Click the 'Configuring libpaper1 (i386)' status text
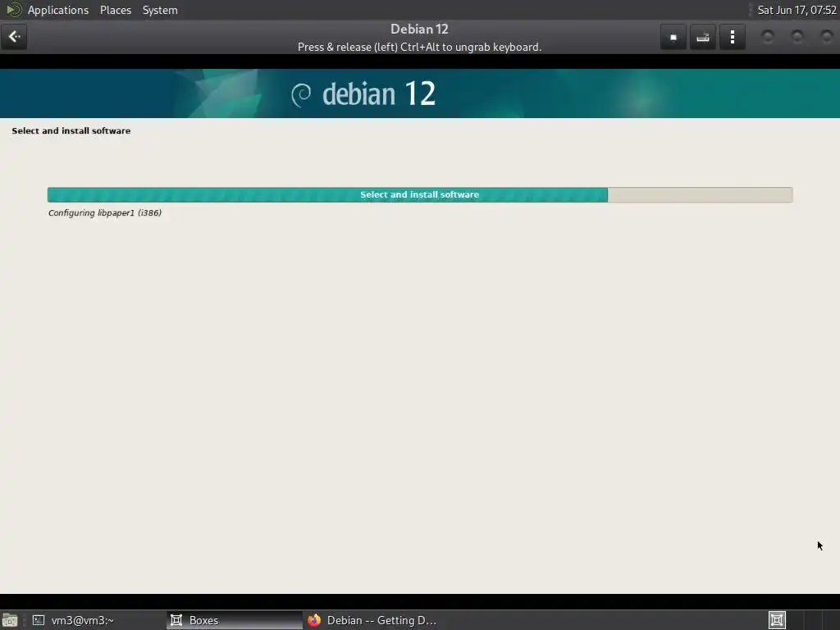The height and width of the screenshot is (630, 840). click(105, 212)
